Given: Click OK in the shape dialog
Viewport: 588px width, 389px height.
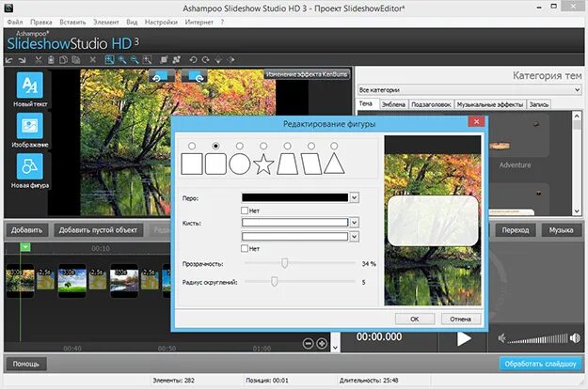Looking at the screenshot, I should [415, 319].
